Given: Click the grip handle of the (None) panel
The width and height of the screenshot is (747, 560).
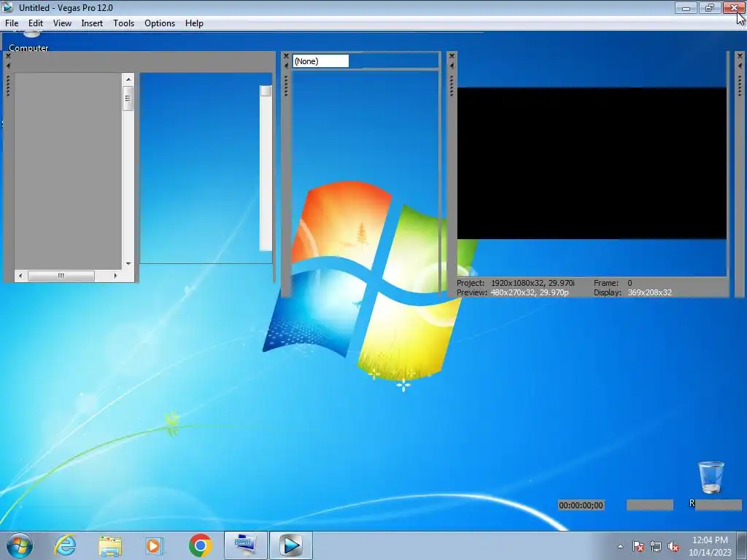Looking at the screenshot, I should click(x=286, y=86).
